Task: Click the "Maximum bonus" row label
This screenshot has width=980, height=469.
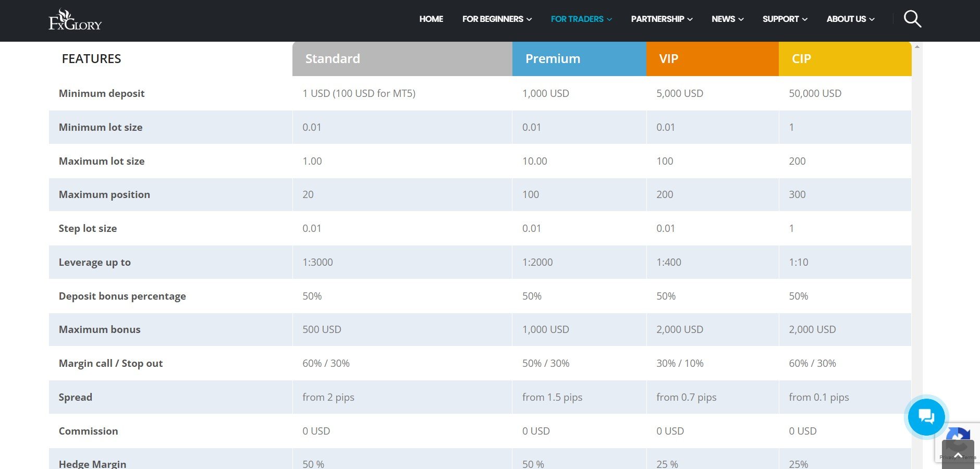Action: (x=100, y=329)
